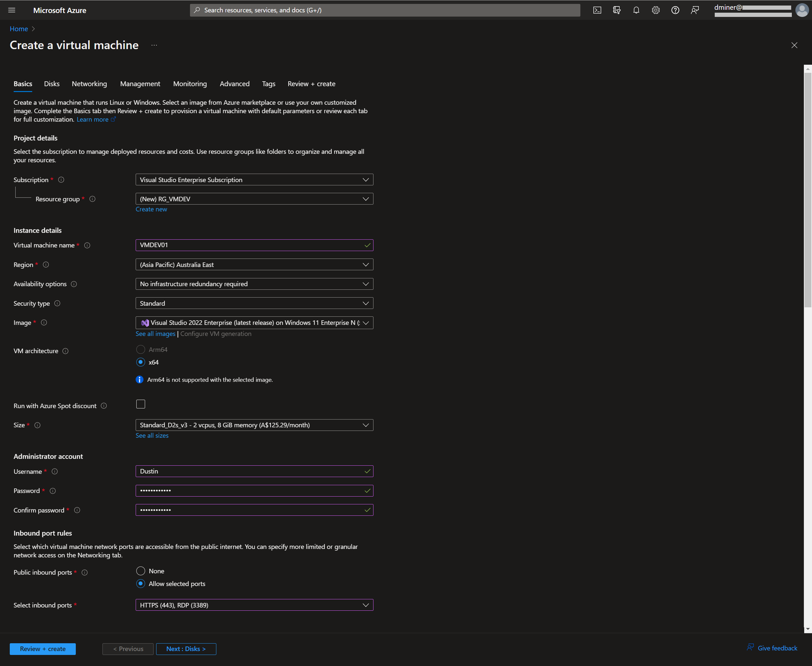Click the page vertical scrollbar thumb

click(808, 190)
